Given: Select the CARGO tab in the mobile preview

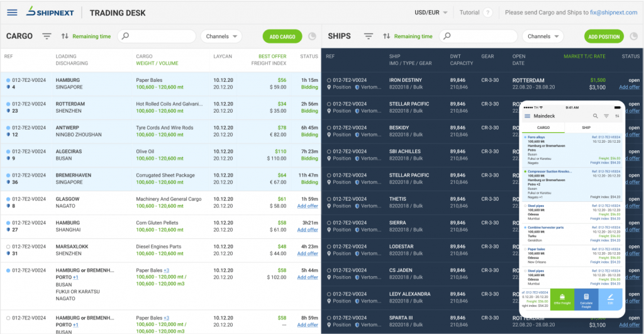Looking at the screenshot, I should point(543,128).
